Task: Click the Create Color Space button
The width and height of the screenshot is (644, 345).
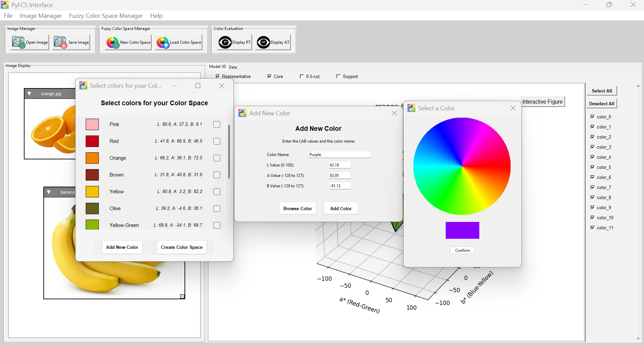Action: (182, 247)
